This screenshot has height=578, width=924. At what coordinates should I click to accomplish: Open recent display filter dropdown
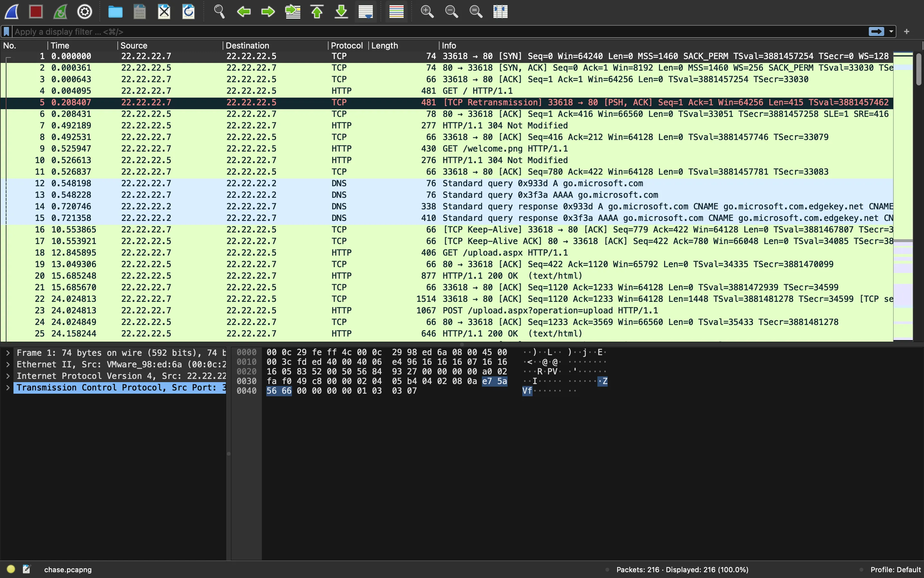(891, 32)
